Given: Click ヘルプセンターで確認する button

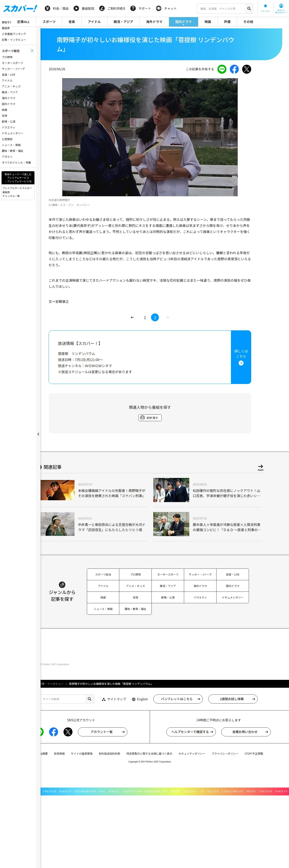Looking at the screenshot, I should 191,732.
